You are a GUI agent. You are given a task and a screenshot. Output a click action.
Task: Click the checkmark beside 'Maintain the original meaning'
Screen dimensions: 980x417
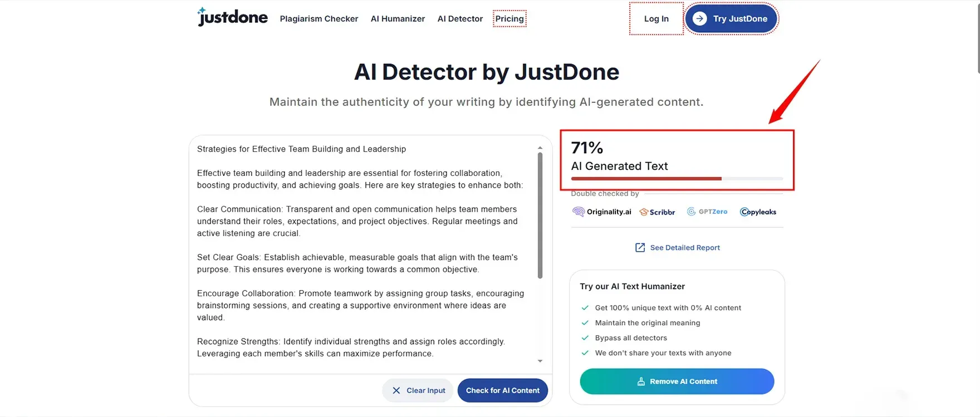tap(585, 323)
